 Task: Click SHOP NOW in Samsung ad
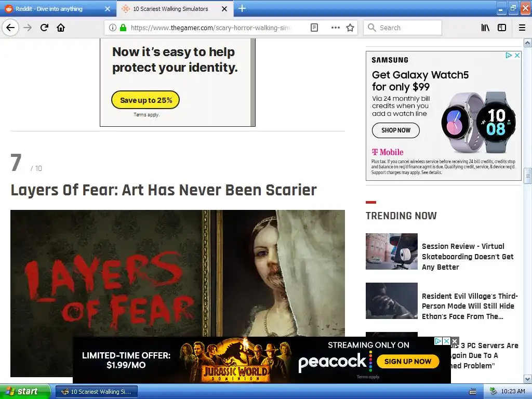395,130
